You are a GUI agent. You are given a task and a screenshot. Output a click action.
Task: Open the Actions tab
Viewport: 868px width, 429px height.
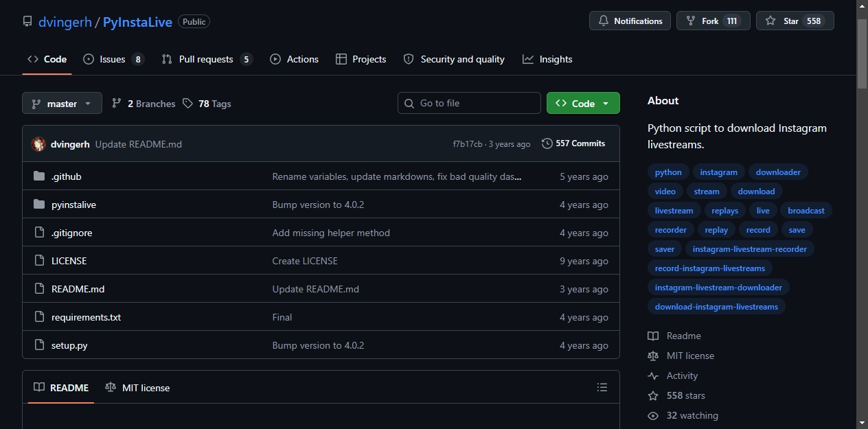point(294,59)
